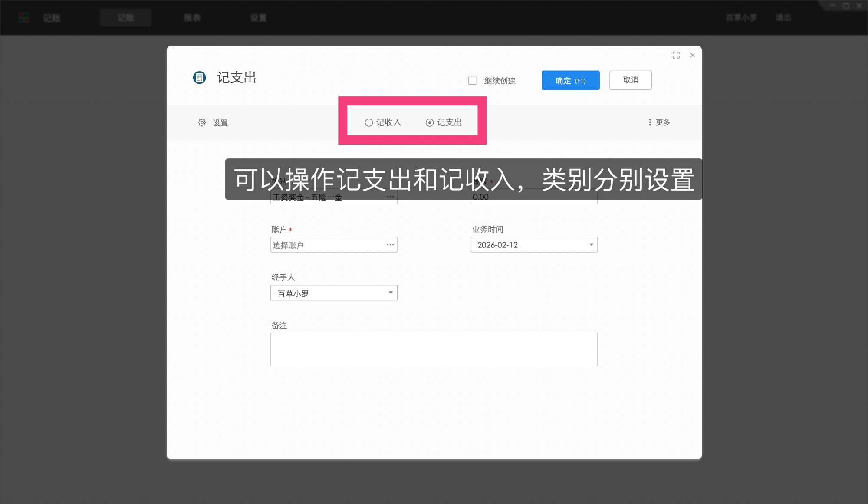Viewport: 868px width, 504px height.
Task: Select the active 记账 tab
Action: click(125, 18)
